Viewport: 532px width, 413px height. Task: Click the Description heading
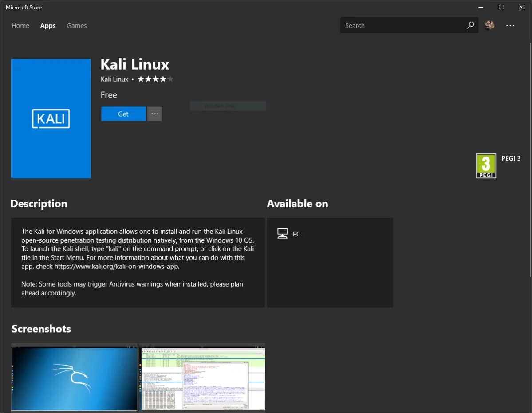[39, 204]
